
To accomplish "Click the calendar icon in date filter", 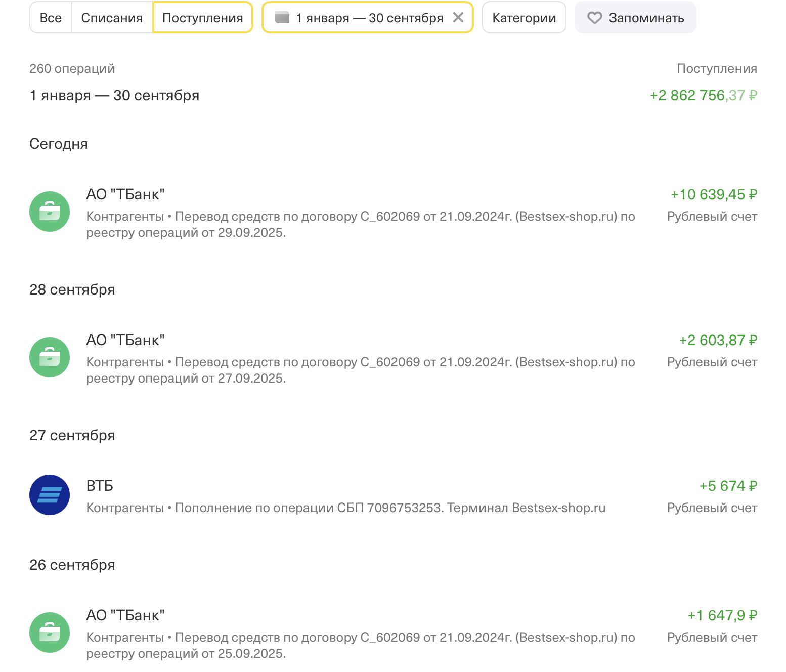I will click(282, 18).
